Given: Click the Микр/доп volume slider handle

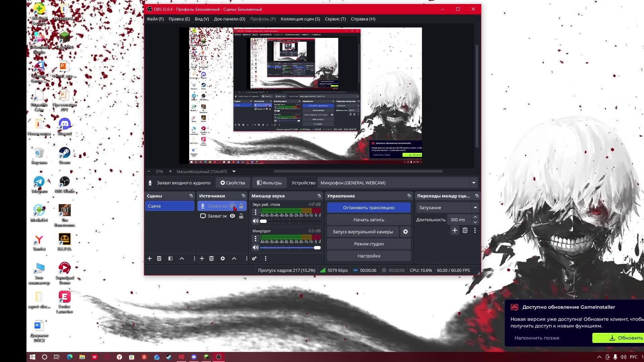Looking at the screenshot, I should point(317,248).
